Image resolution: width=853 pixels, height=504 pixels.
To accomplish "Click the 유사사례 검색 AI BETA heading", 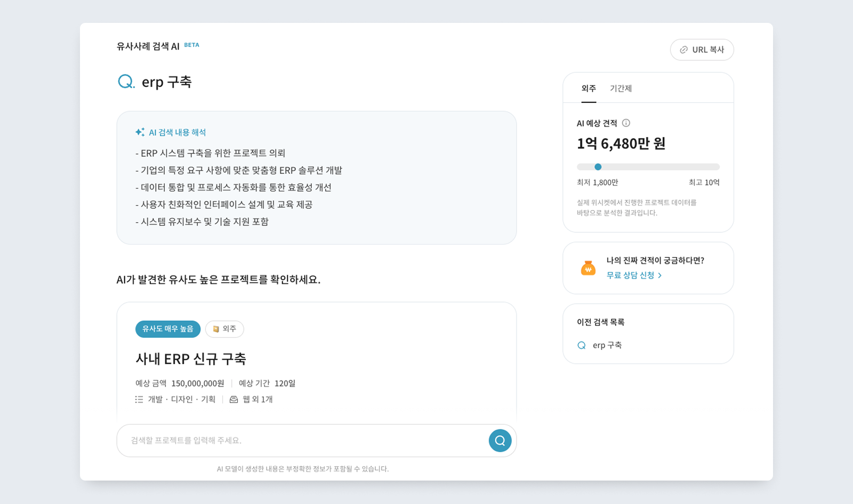I will coord(149,45).
